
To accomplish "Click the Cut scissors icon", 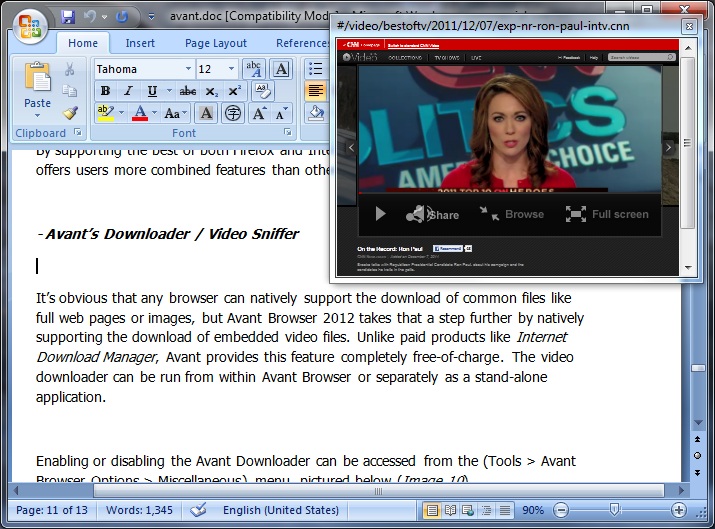I will [x=70, y=69].
